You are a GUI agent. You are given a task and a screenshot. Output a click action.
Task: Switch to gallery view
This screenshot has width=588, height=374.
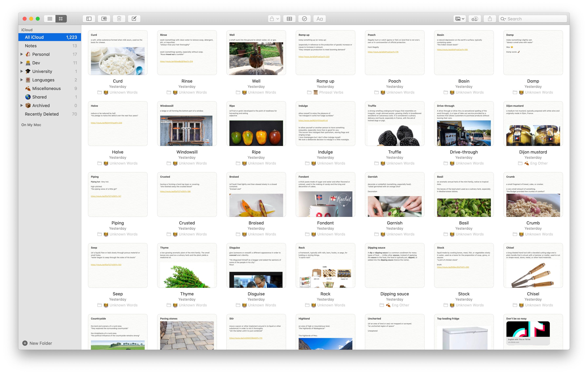click(x=61, y=19)
